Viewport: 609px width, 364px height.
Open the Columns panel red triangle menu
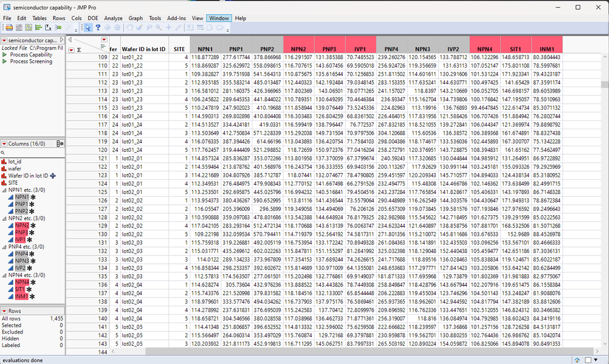[4, 144]
